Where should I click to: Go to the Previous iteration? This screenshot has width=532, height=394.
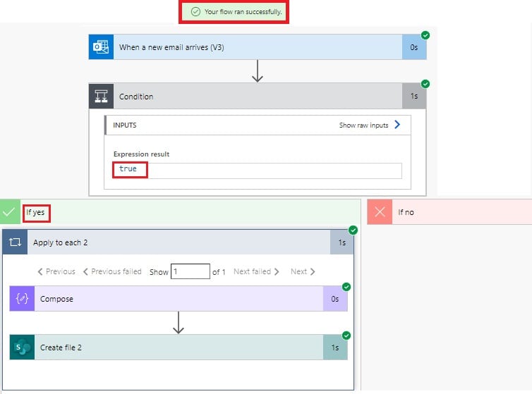tap(56, 271)
